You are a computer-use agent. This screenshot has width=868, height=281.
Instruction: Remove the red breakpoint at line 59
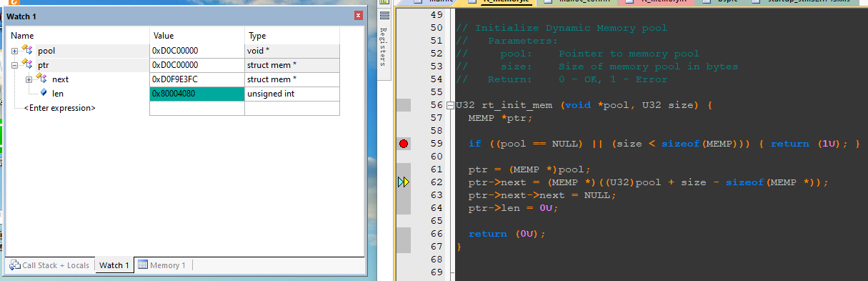point(404,144)
